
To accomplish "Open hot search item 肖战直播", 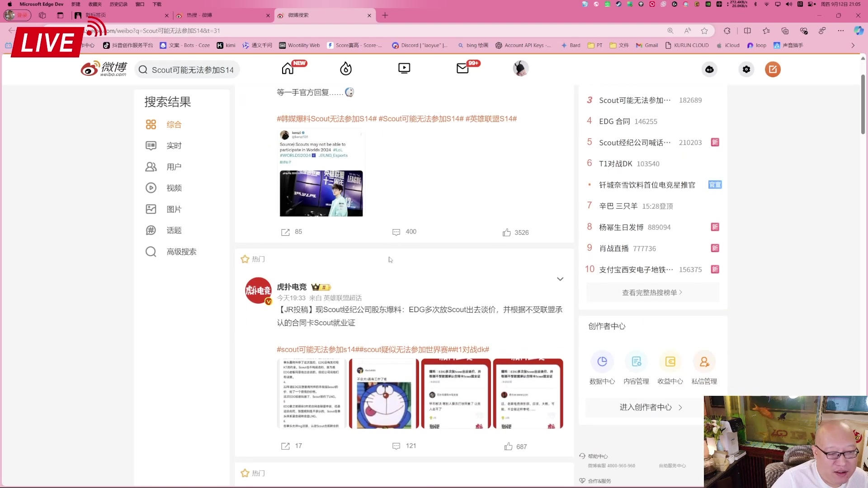I will (614, 249).
